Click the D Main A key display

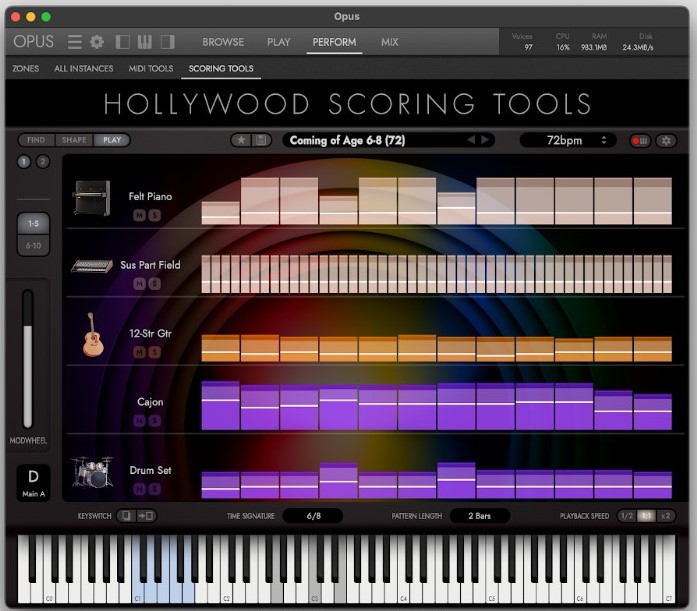pyautogui.click(x=33, y=483)
